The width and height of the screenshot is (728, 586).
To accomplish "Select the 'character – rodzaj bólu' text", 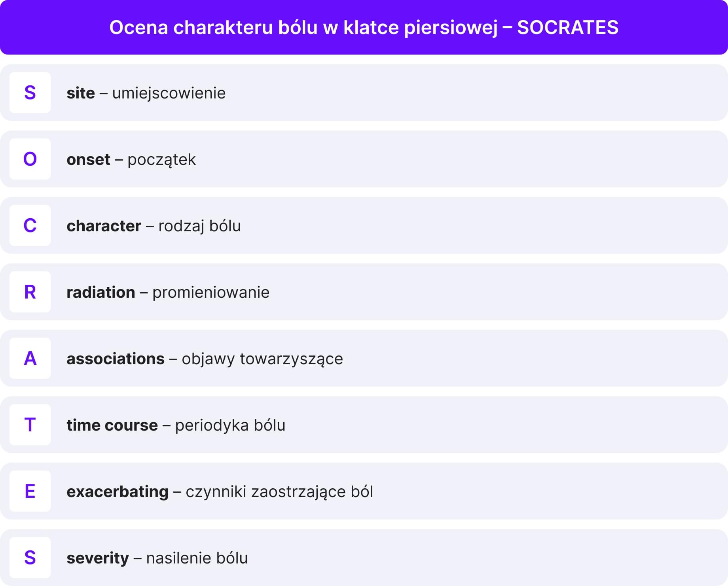I will (154, 226).
